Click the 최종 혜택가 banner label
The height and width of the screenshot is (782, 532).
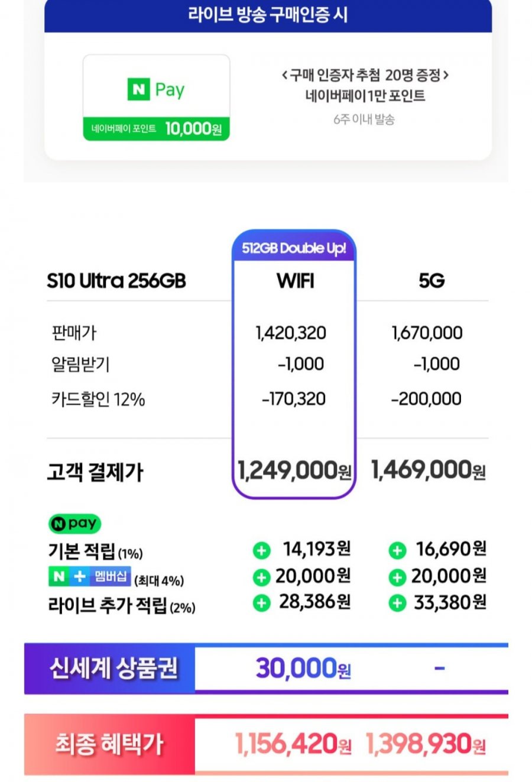pyautogui.click(x=109, y=744)
